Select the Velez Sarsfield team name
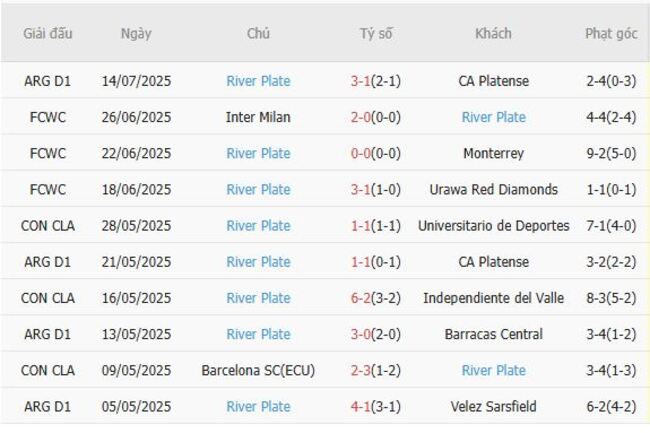Viewport: 650px width, 433px height. [x=493, y=406]
